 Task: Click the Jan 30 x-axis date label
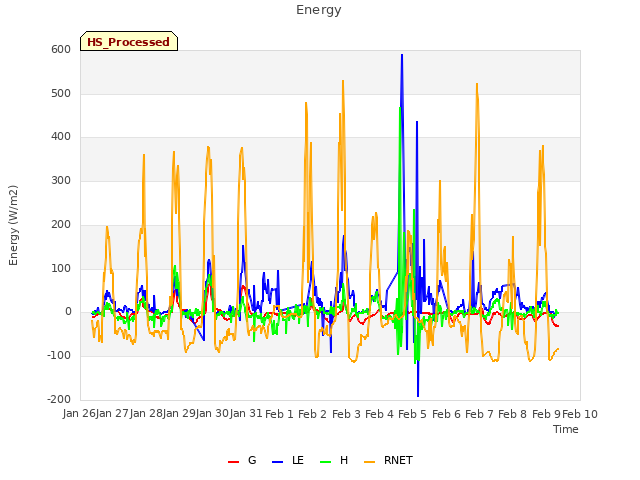click(x=213, y=414)
